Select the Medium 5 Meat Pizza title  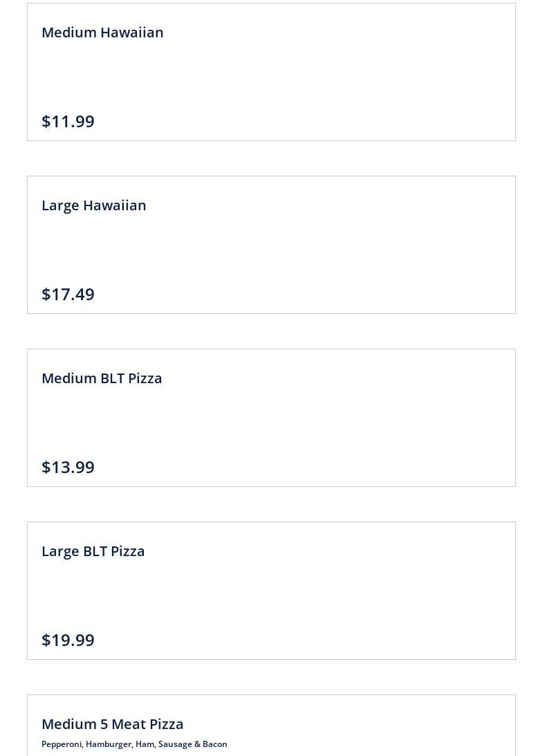tap(112, 723)
